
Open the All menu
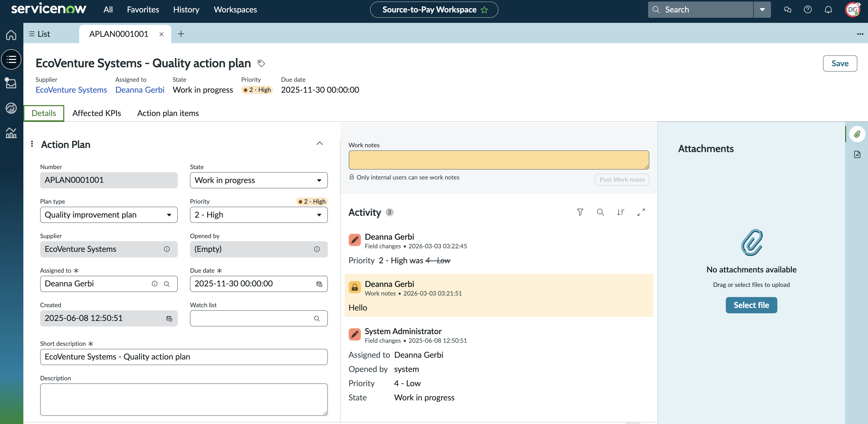tap(108, 10)
